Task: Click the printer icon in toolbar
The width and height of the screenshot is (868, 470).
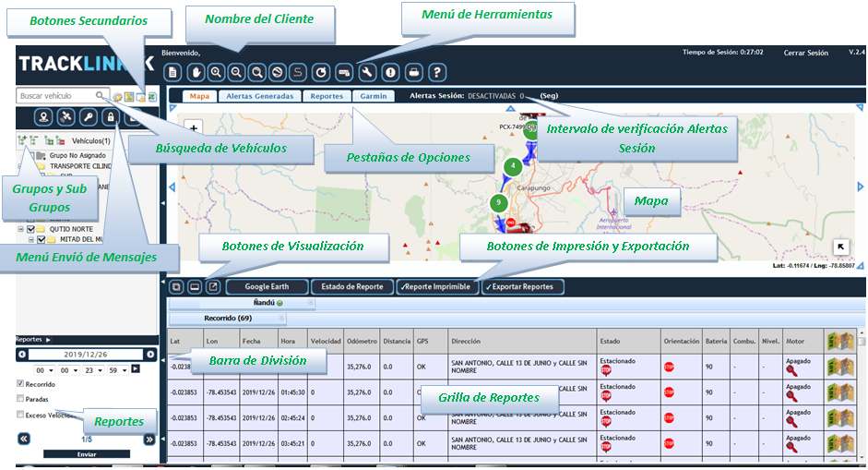Action: (x=414, y=72)
